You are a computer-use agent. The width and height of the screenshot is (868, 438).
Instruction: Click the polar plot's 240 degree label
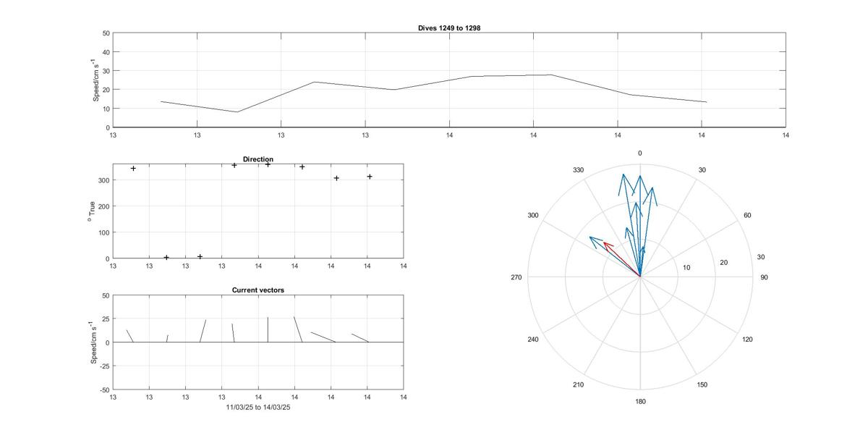click(533, 340)
